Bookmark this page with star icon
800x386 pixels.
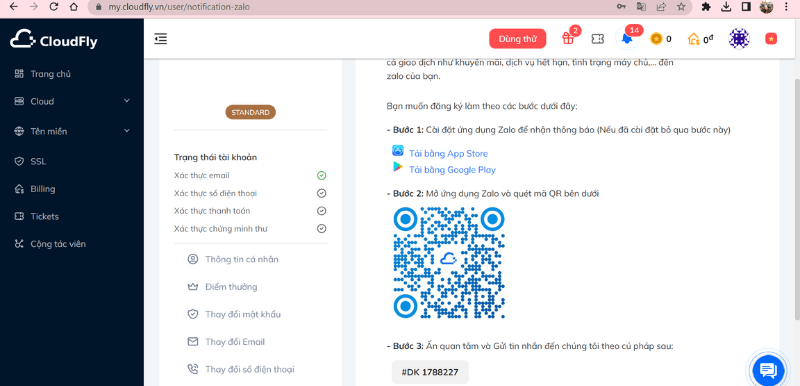(x=681, y=7)
